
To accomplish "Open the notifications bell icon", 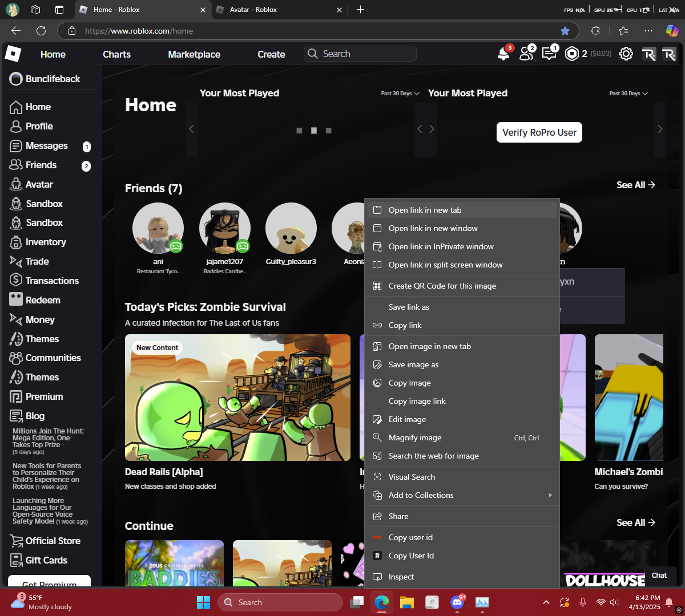I will pyautogui.click(x=503, y=54).
